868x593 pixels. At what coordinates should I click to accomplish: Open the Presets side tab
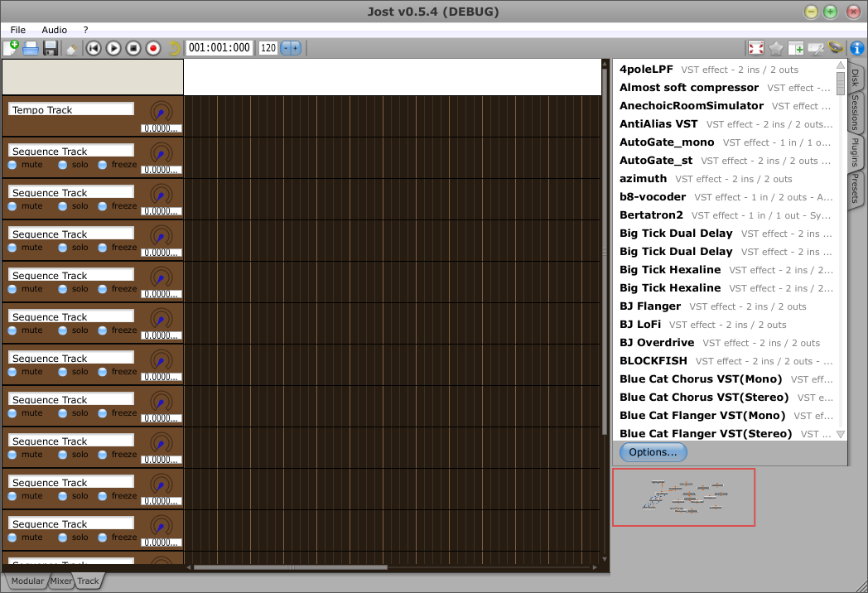855,189
